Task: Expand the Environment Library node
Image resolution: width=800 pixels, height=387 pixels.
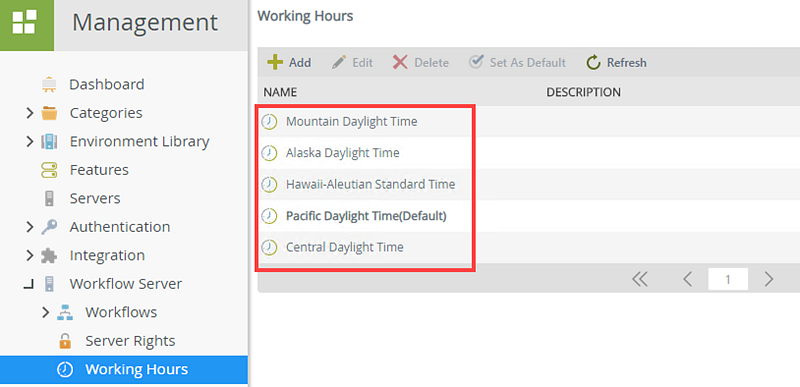Action: point(30,141)
